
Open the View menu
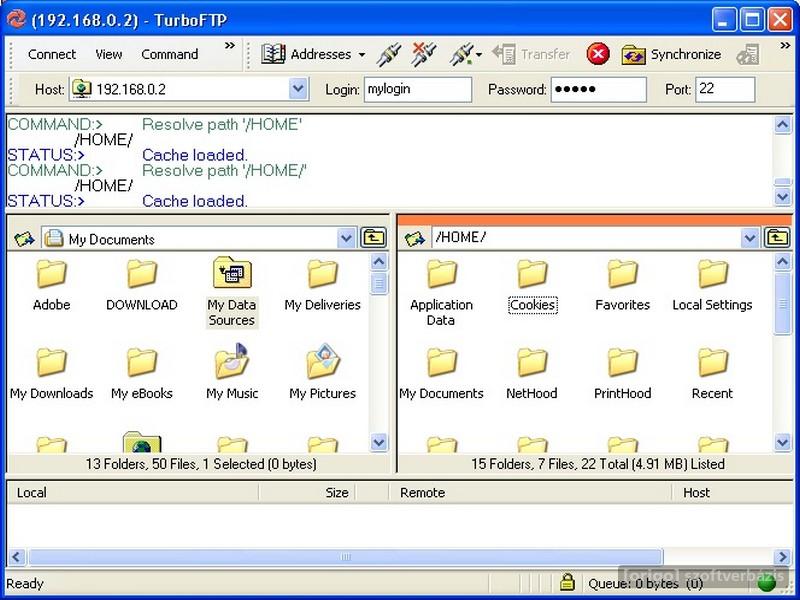(109, 54)
